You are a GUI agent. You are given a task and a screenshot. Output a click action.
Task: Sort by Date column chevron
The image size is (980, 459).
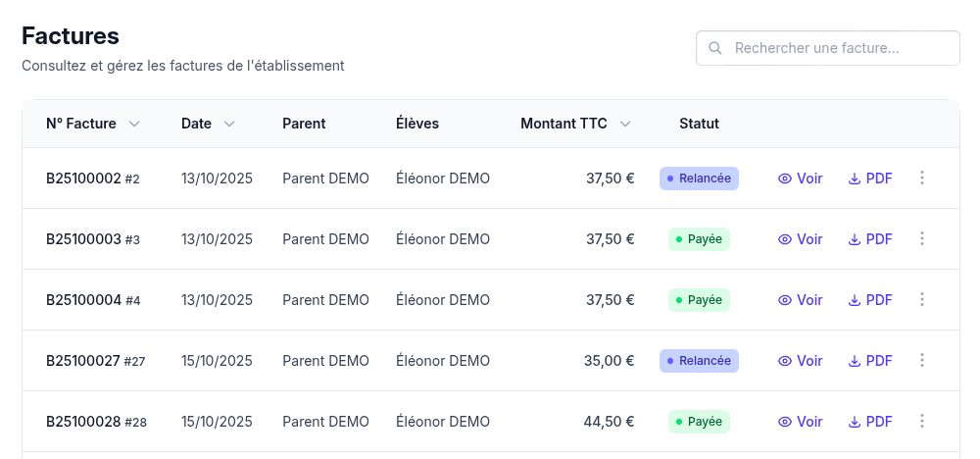229,124
